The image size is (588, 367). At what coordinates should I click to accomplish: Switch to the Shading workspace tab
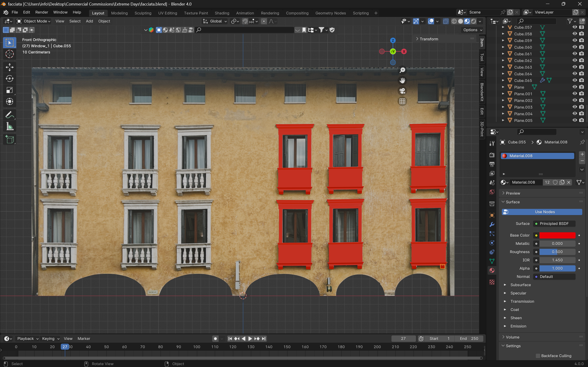point(222,13)
